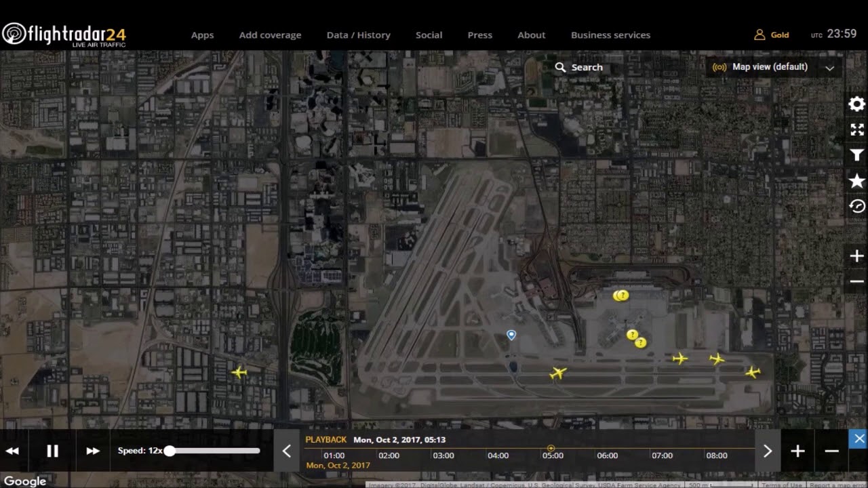The height and width of the screenshot is (488, 868).
Task: Click the fast forward playback button
Action: 93,451
